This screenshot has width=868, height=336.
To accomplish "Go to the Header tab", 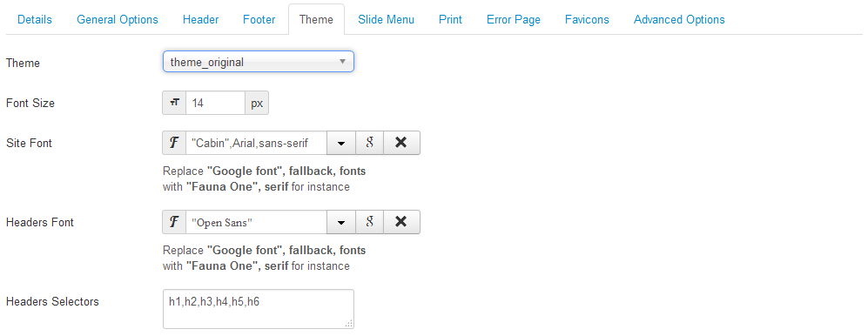I will [x=200, y=19].
